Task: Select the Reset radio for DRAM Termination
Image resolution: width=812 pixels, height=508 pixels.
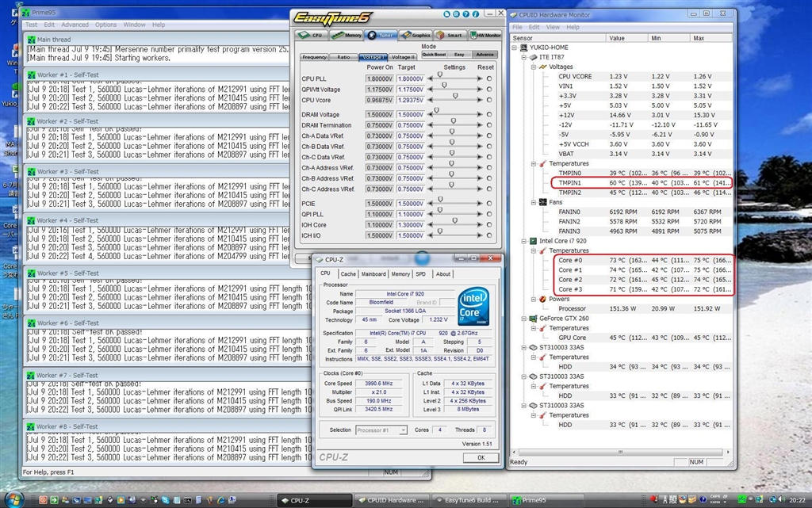Action: click(x=488, y=125)
